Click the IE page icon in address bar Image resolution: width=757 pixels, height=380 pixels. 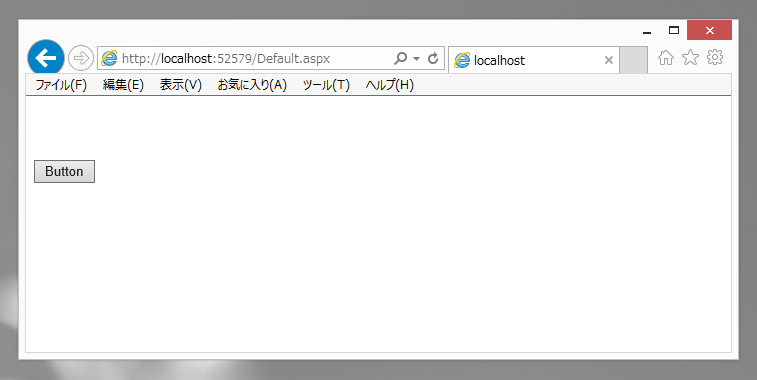point(110,58)
